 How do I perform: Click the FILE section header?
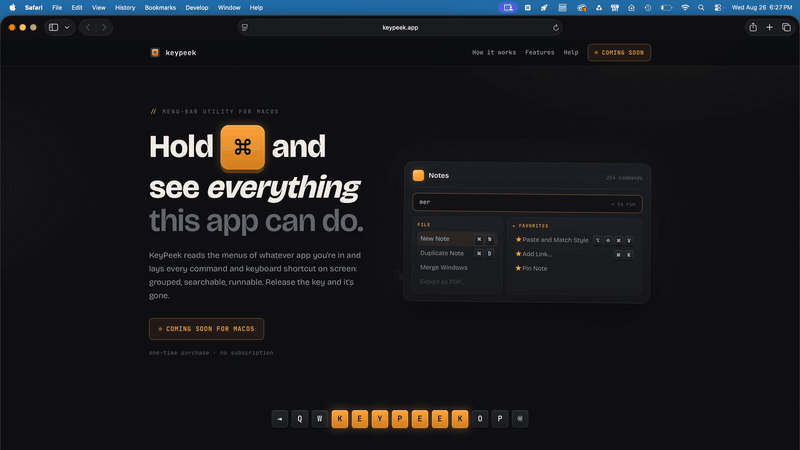(x=423, y=224)
